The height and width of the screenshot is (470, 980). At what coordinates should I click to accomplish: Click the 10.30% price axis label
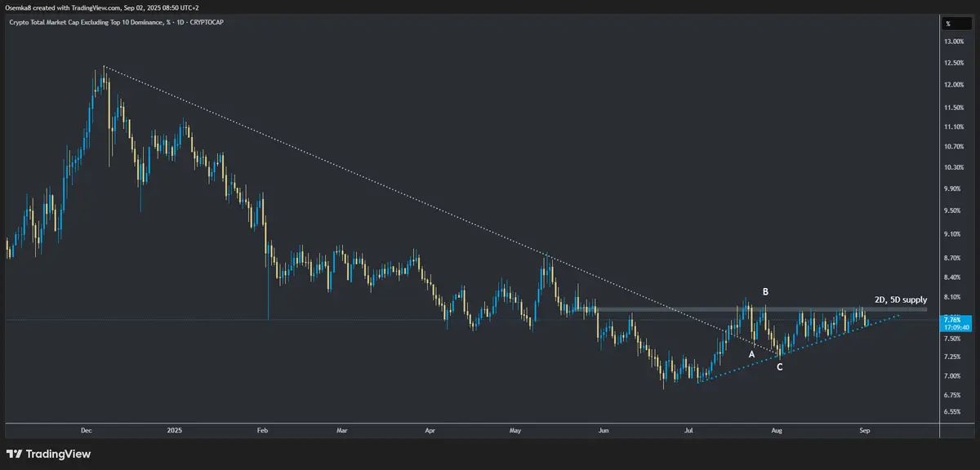click(954, 167)
